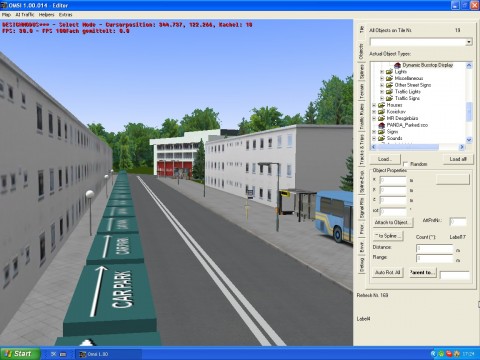Click the Kostelkov folder icon

click(382, 112)
